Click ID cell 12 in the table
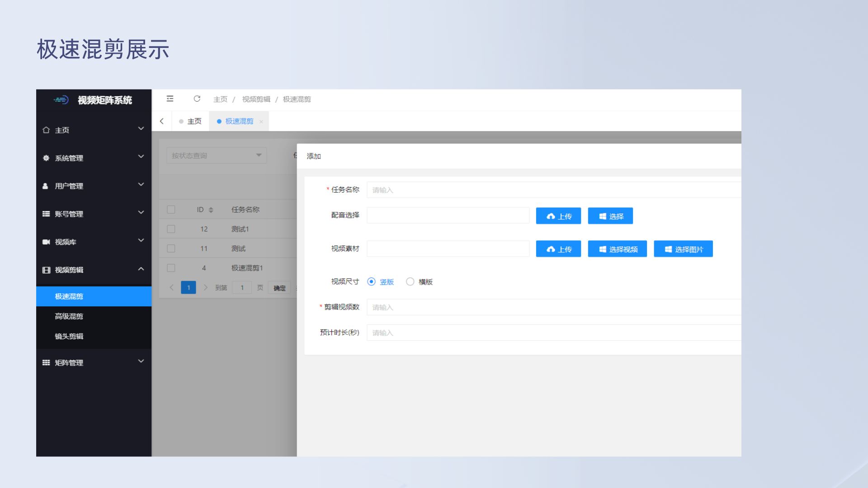Screen dimensions: 868x488 click(204, 229)
